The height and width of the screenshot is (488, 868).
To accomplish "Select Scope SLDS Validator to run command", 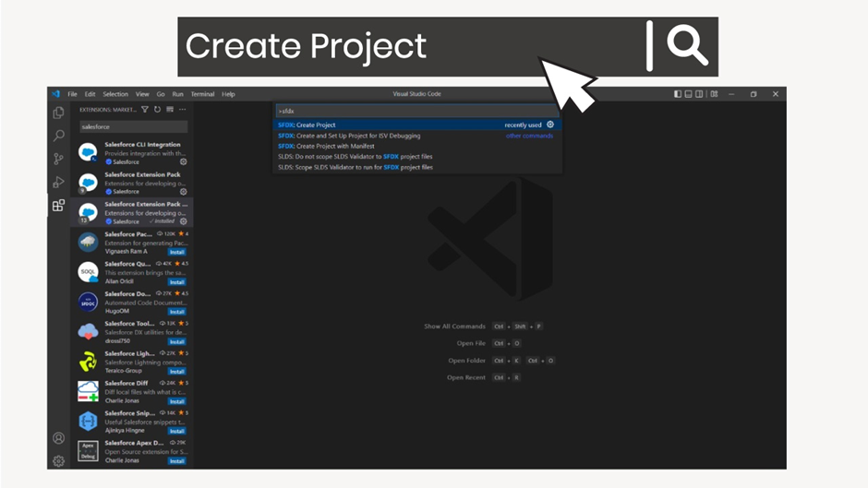I will tap(418, 167).
